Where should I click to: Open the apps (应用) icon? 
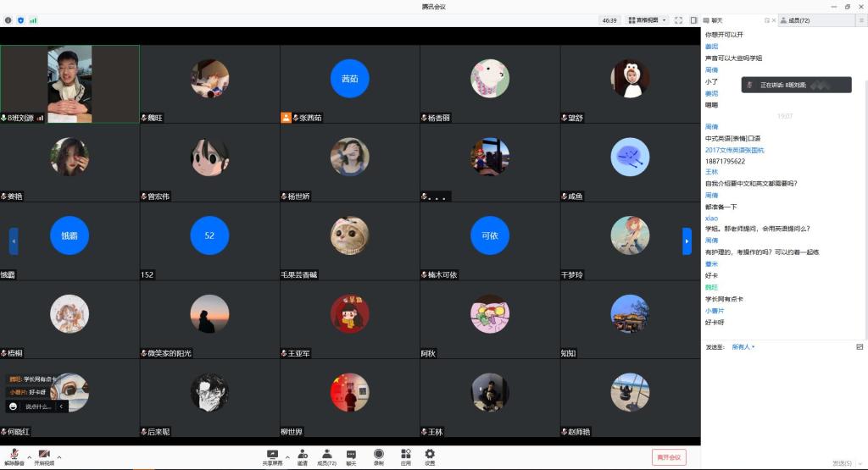[x=405, y=456]
